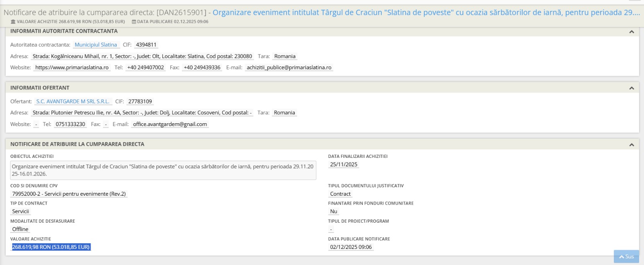644x265 pixels.
Task: Open the Organizare eveniment title link
Action: (426, 12)
